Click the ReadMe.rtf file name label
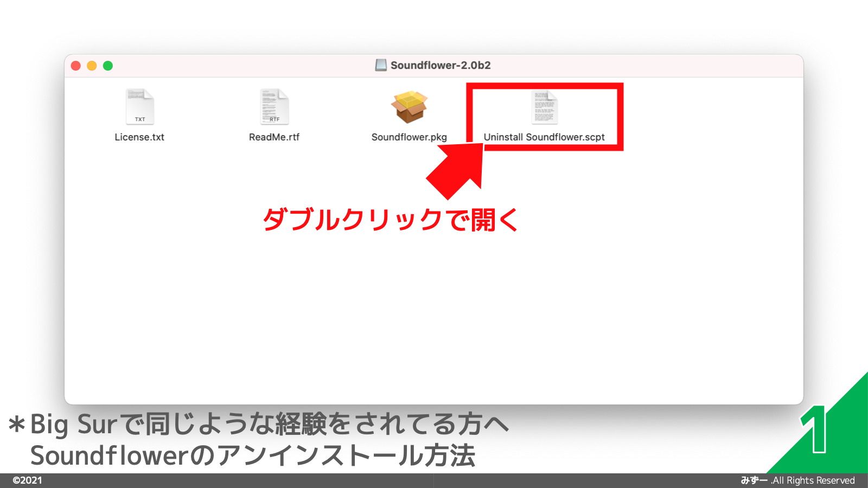Screen dimensions: 868x488 (274, 137)
